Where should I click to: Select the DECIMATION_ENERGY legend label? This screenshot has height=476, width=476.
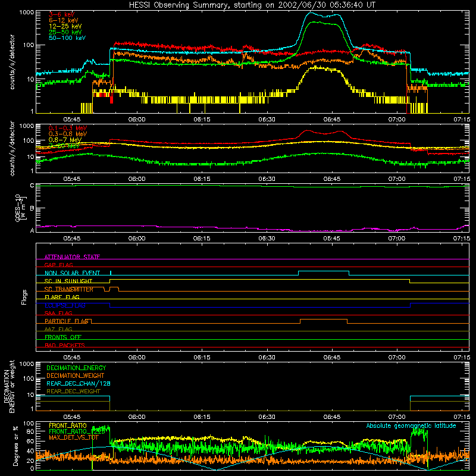click(x=76, y=368)
